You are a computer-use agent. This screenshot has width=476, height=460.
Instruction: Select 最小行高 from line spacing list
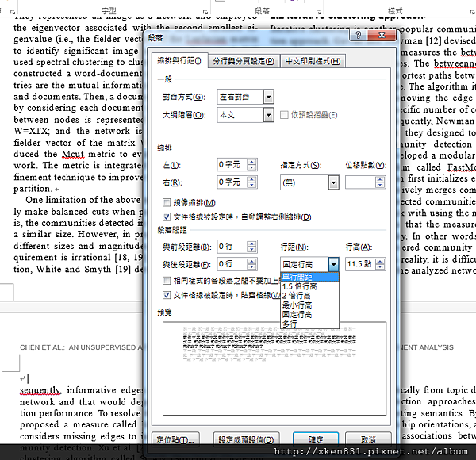click(x=309, y=305)
